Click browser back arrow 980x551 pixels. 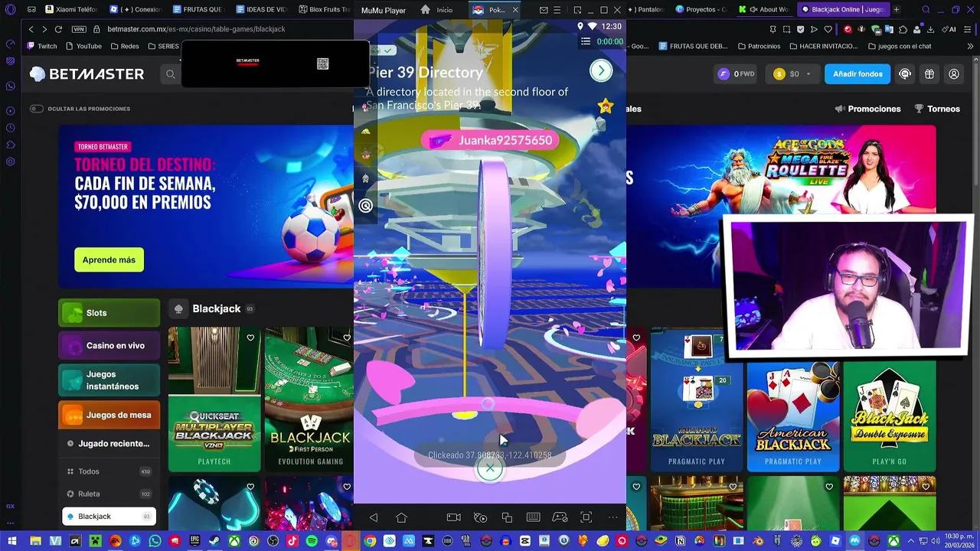point(31,29)
